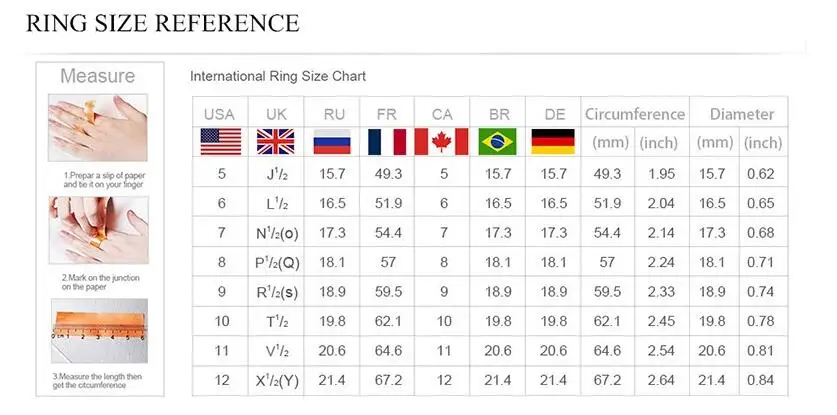The width and height of the screenshot is (837, 415).
Task: Click the RING SIZE REFERENCE heading
Action: coord(163,24)
